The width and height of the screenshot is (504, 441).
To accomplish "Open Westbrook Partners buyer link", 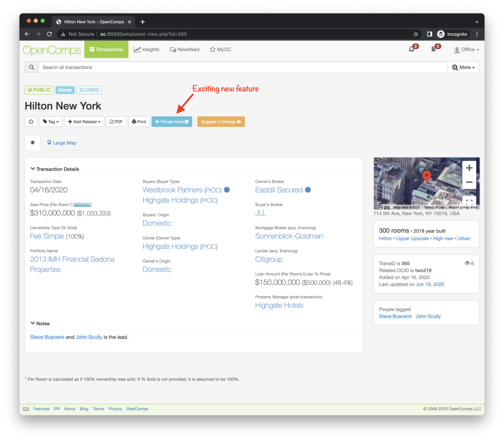I will pyautogui.click(x=172, y=190).
